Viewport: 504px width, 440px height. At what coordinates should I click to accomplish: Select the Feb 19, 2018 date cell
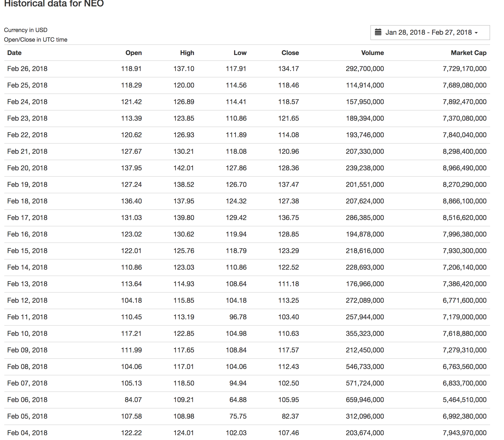point(27,185)
